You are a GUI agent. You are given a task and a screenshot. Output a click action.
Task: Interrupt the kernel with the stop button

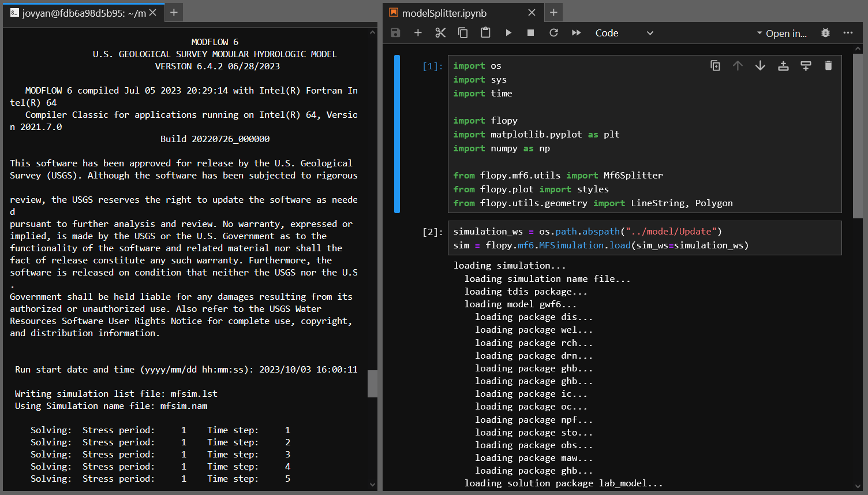pos(531,33)
